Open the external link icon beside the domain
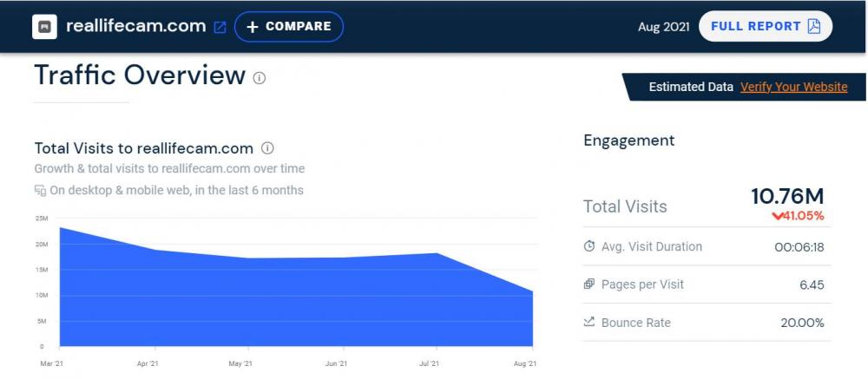This screenshot has width=868, height=379. click(x=220, y=27)
